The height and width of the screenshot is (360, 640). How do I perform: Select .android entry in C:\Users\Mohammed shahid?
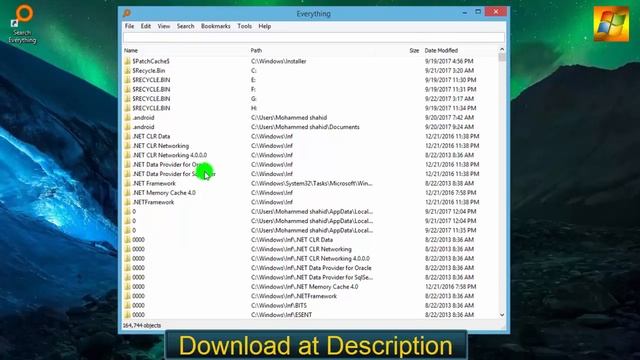(143, 118)
